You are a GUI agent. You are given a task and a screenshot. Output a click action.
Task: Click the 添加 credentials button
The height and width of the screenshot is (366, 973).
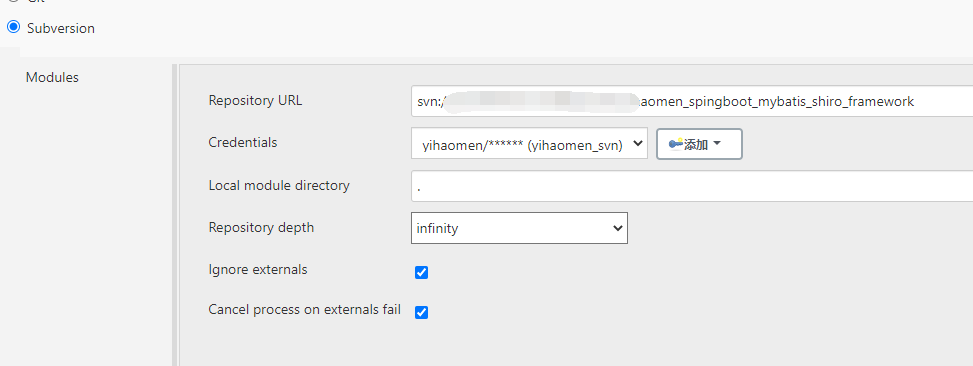tap(699, 144)
